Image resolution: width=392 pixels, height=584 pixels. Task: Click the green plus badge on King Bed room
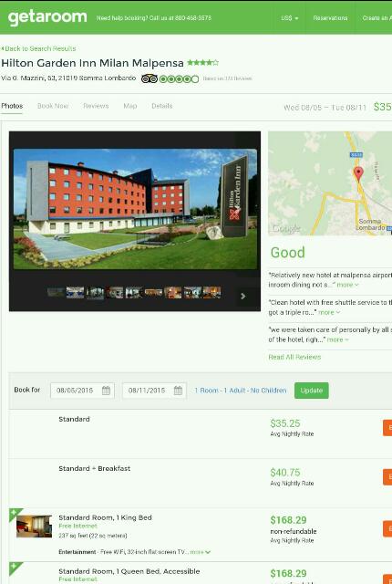15,513
